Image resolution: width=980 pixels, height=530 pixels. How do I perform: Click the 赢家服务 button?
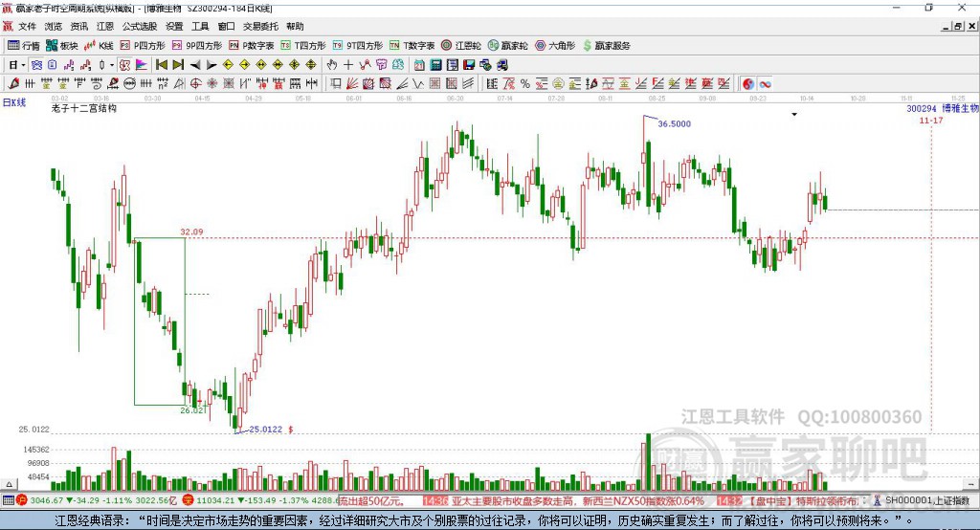click(606, 46)
